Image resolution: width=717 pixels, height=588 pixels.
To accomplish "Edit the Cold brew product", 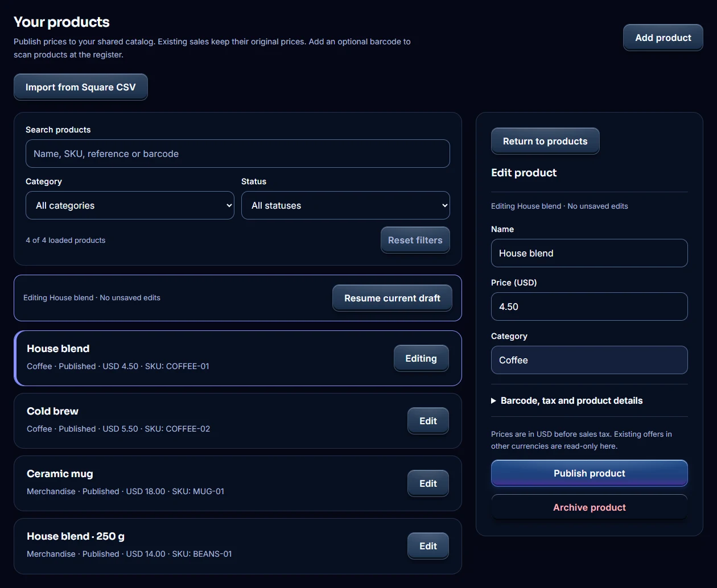I will pyautogui.click(x=428, y=421).
